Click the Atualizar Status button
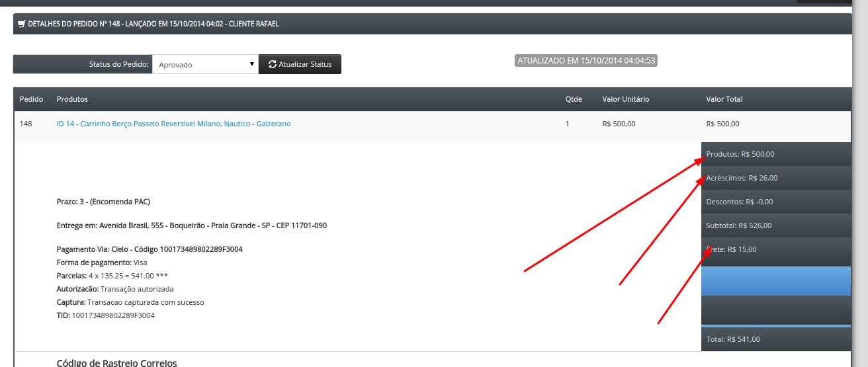 click(300, 64)
